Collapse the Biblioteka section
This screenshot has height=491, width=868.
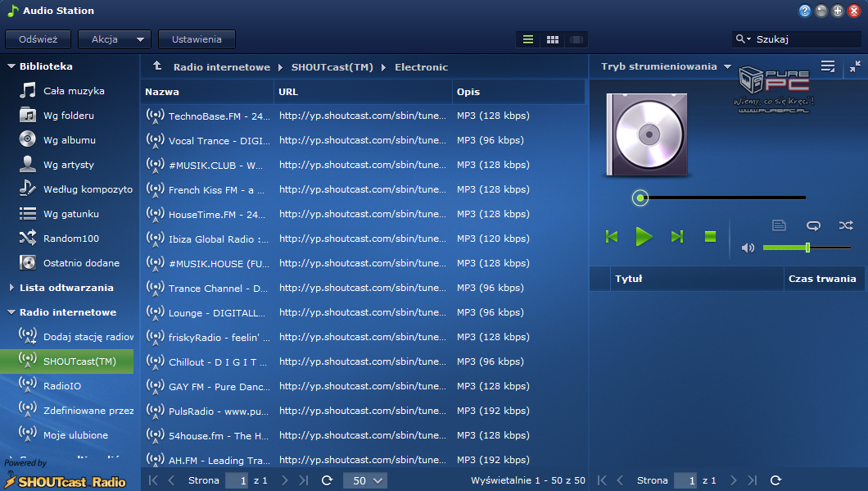click(11, 66)
